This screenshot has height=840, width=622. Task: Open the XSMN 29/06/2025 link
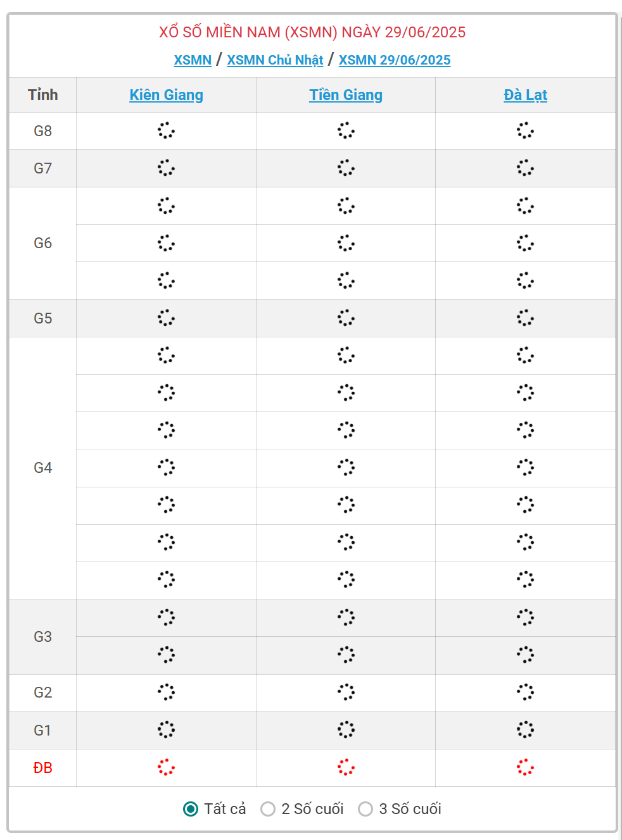pyautogui.click(x=395, y=60)
